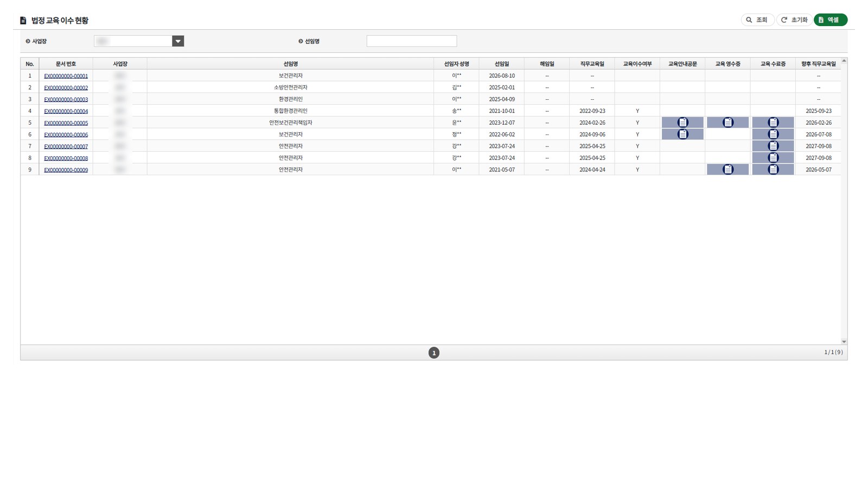Open 교육안내공문 document icon for EX00000000-00005

point(682,123)
